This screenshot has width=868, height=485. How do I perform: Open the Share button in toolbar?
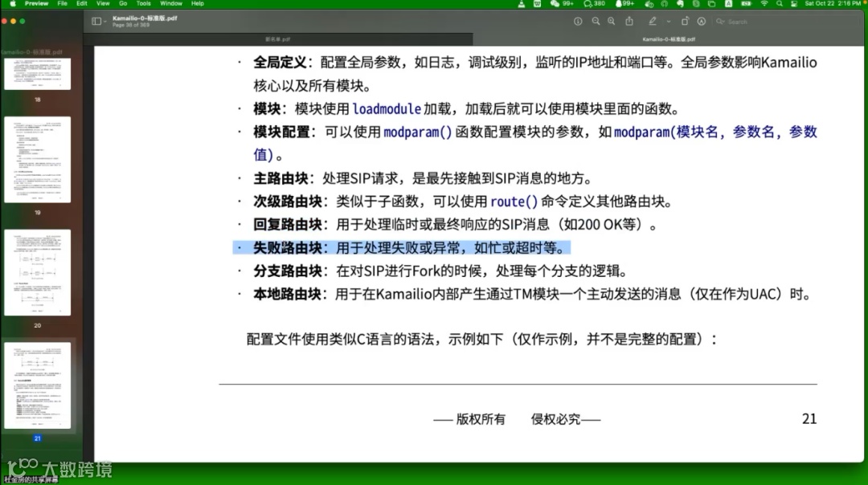click(629, 22)
